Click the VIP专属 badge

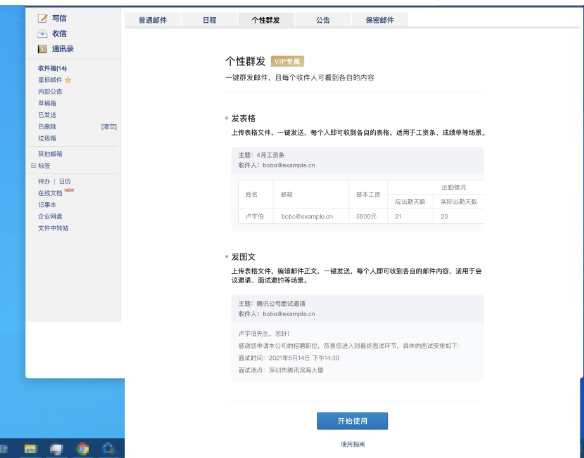[x=287, y=61]
